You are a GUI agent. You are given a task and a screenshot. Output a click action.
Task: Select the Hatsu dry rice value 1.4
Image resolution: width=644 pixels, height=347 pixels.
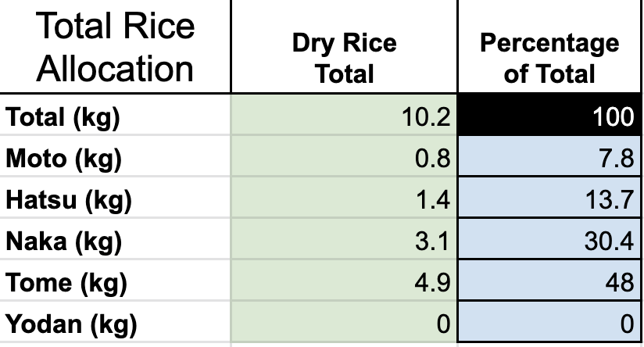[344, 200]
